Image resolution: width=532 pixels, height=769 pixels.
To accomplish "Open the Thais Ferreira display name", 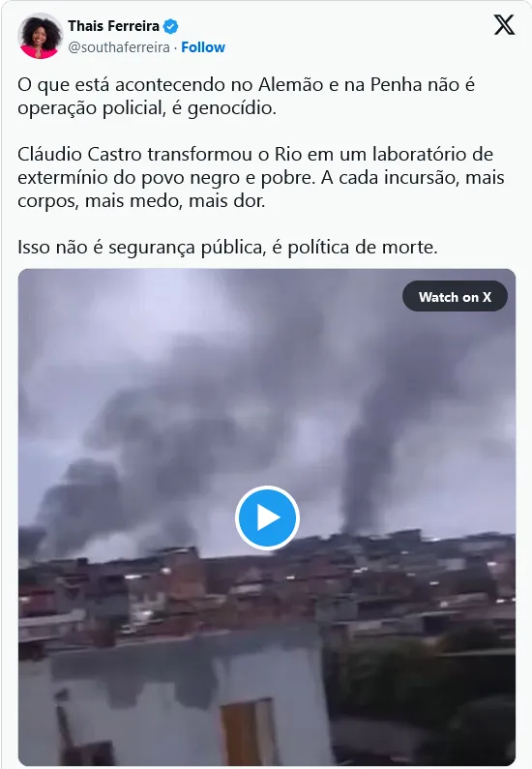I will click(114, 26).
